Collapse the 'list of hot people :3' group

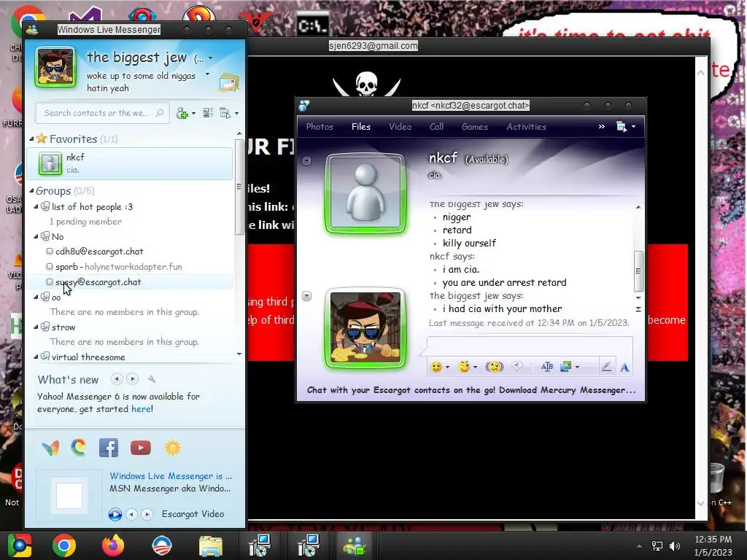coord(36,206)
